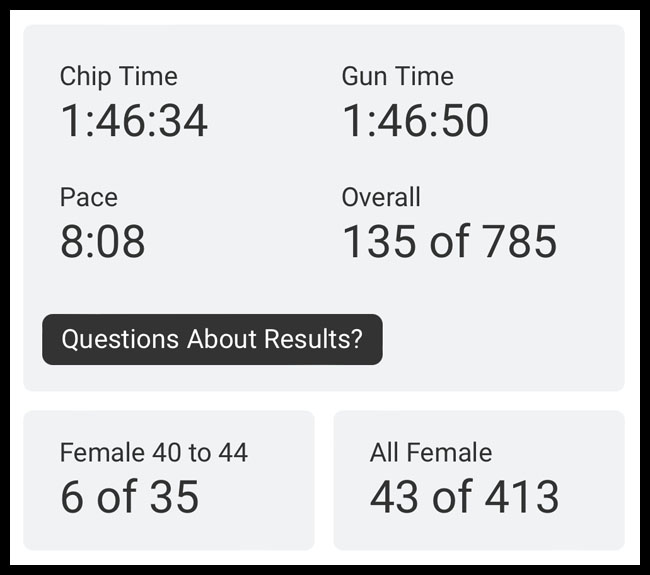
Task: Select the 1:46:50 gun time value
Action: pyautogui.click(x=415, y=121)
